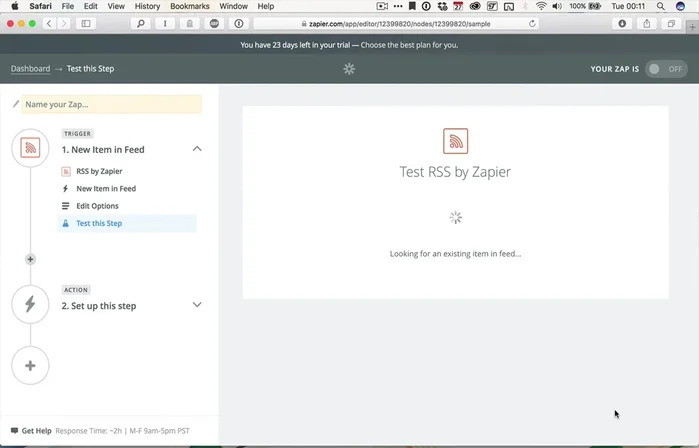Click the Get Help button

pos(31,431)
